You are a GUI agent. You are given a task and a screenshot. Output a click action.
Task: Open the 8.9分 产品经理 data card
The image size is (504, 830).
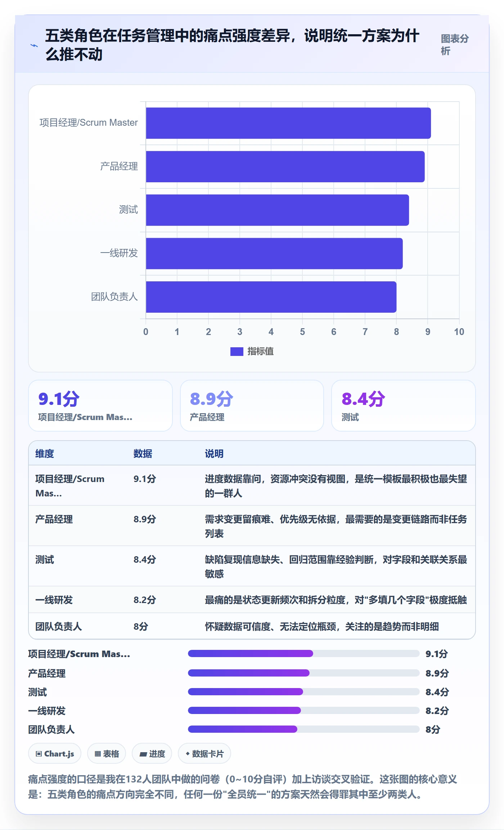coord(252,406)
